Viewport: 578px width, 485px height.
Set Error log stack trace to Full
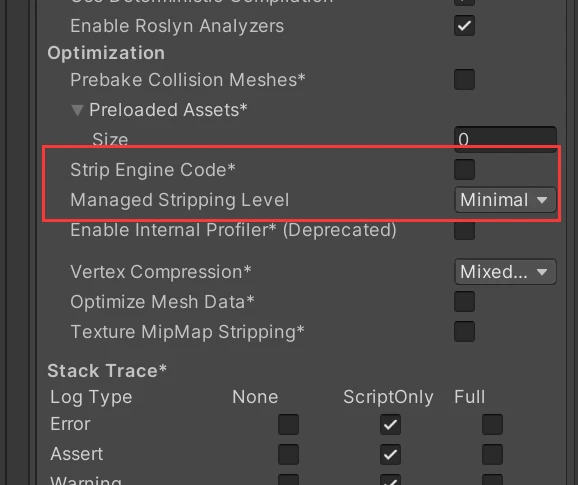pos(492,424)
